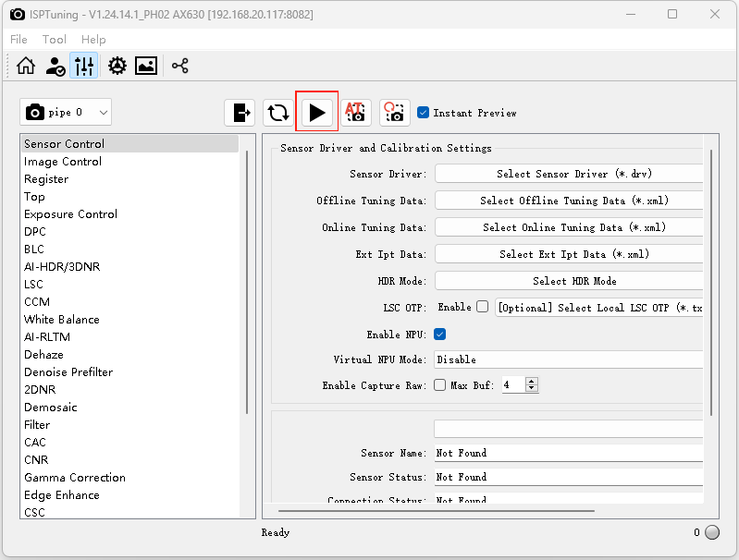The image size is (739, 560).
Task: Select CAC in the module list
Action: tap(129, 443)
